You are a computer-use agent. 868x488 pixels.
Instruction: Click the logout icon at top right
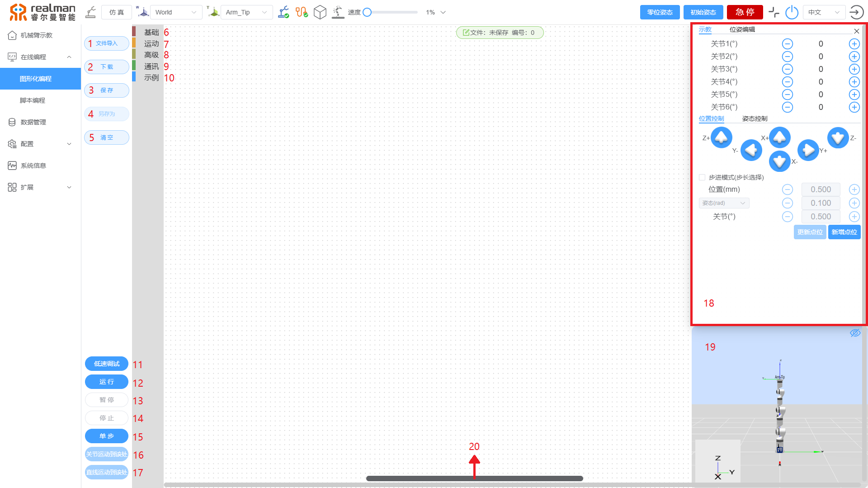coord(856,12)
